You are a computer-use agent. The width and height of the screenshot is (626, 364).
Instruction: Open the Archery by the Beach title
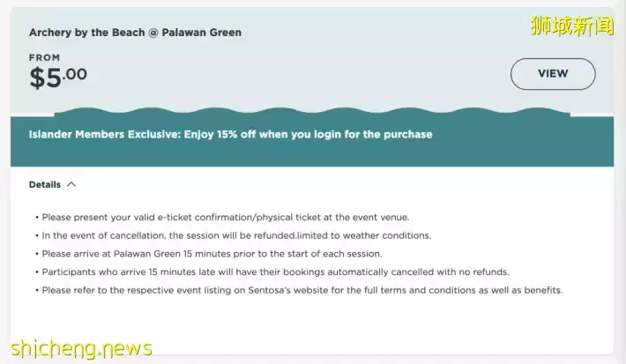[135, 33]
